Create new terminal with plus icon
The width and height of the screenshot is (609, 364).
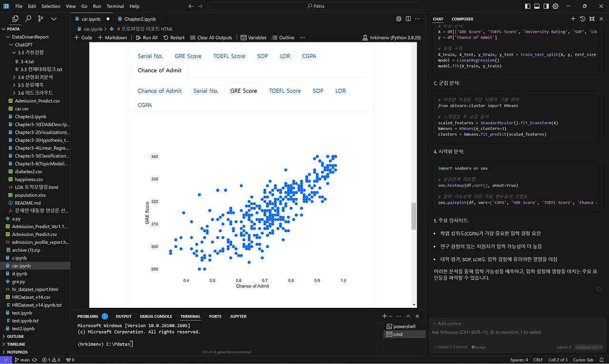click(x=384, y=316)
